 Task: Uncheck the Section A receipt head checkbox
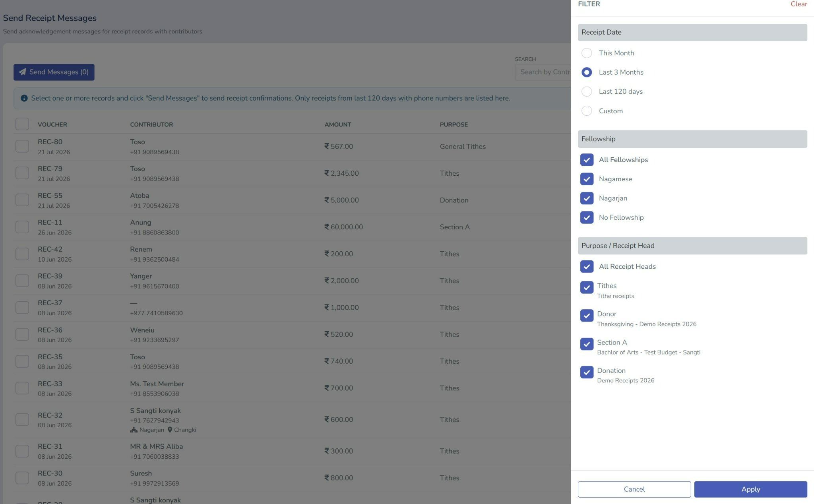click(x=587, y=344)
